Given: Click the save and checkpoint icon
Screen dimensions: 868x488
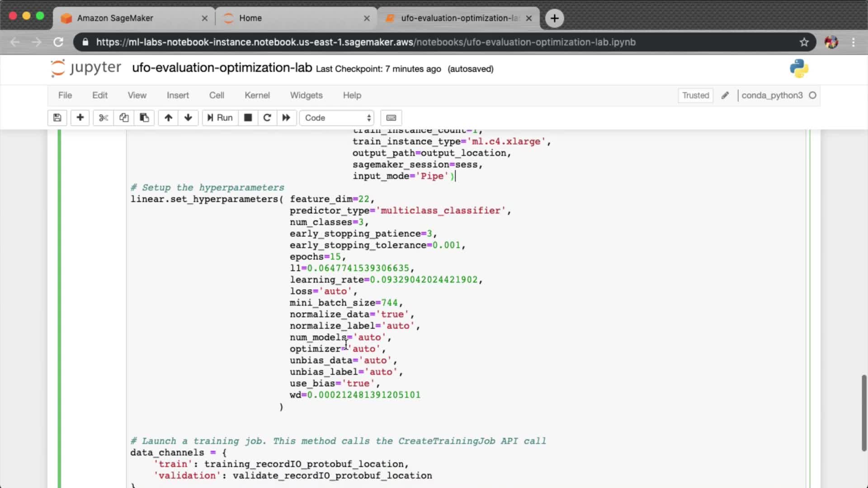Looking at the screenshot, I should (x=57, y=118).
